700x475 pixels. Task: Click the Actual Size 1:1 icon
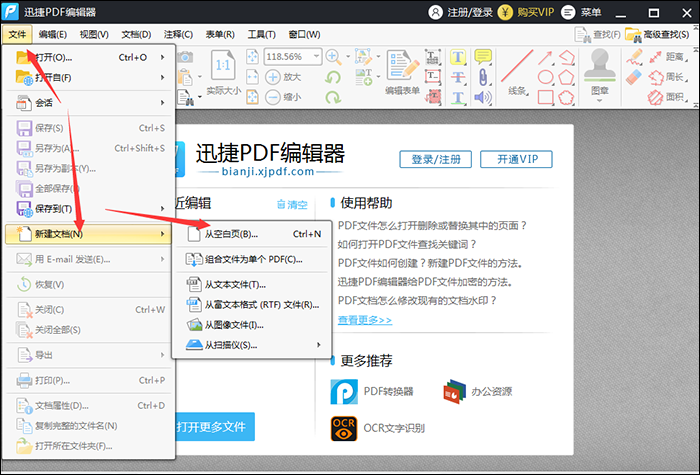pos(223,66)
